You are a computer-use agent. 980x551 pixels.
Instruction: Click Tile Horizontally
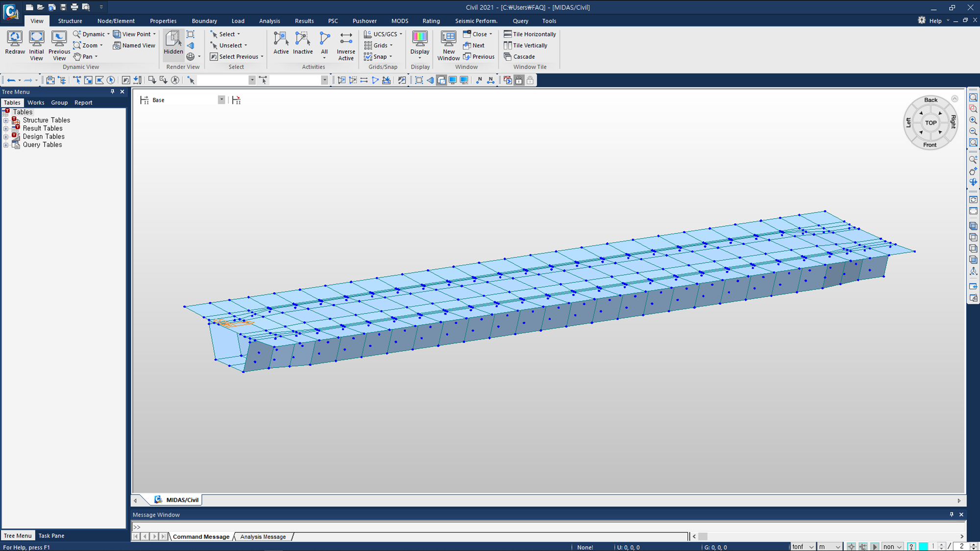point(530,34)
